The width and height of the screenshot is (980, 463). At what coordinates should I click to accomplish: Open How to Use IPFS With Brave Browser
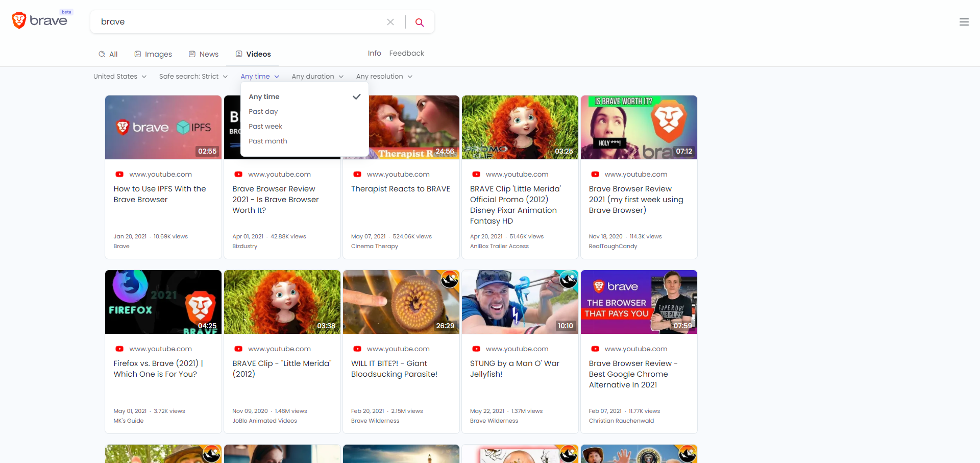160,194
